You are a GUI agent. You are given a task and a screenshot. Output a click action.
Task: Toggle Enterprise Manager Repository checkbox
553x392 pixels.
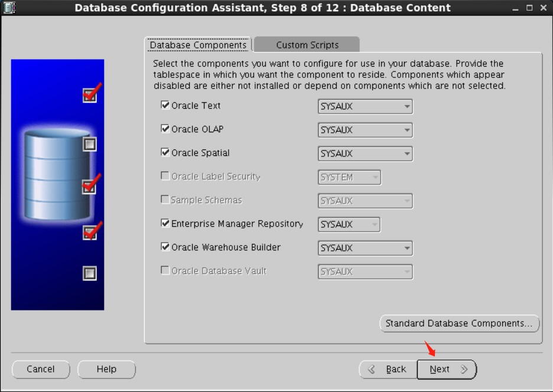coord(165,223)
